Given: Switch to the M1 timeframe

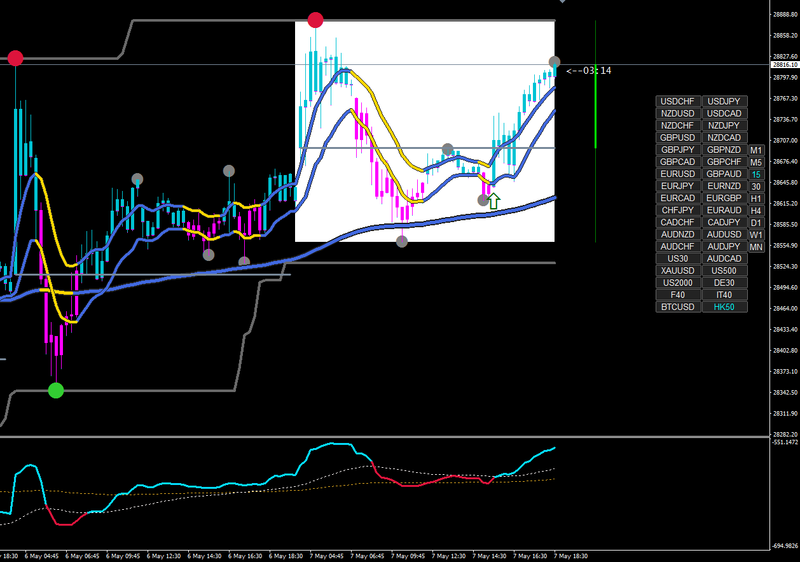Looking at the screenshot, I should [x=756, y=150].
